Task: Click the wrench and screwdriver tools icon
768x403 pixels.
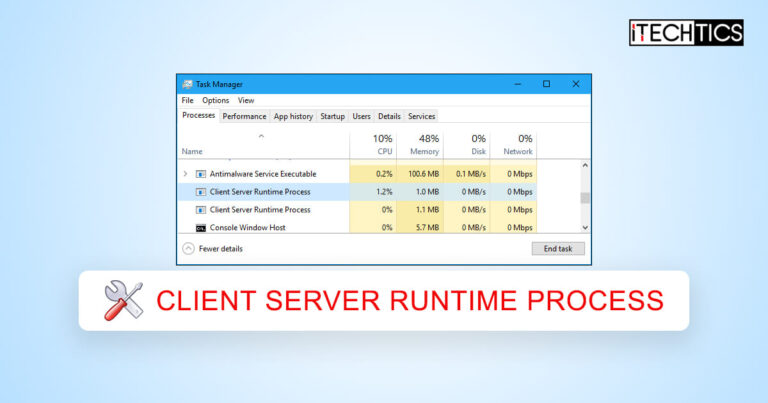Action: tap(123, 300)
